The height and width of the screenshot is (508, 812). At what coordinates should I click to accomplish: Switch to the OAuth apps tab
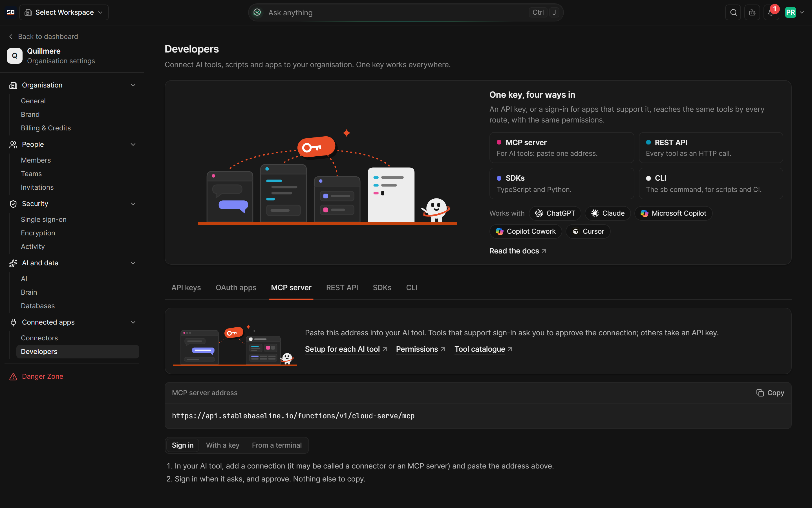click(236, 288)
